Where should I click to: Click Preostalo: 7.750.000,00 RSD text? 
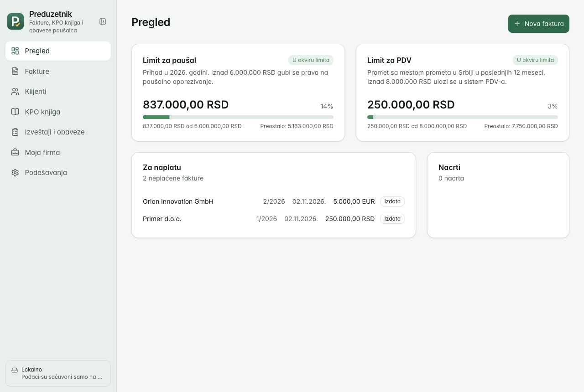coord(521,126)
